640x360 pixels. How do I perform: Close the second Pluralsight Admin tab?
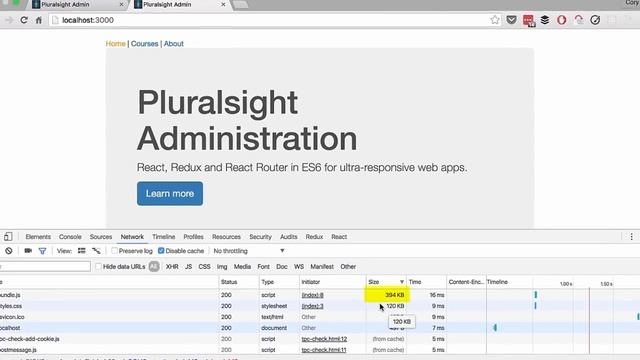tap(223, 4)
